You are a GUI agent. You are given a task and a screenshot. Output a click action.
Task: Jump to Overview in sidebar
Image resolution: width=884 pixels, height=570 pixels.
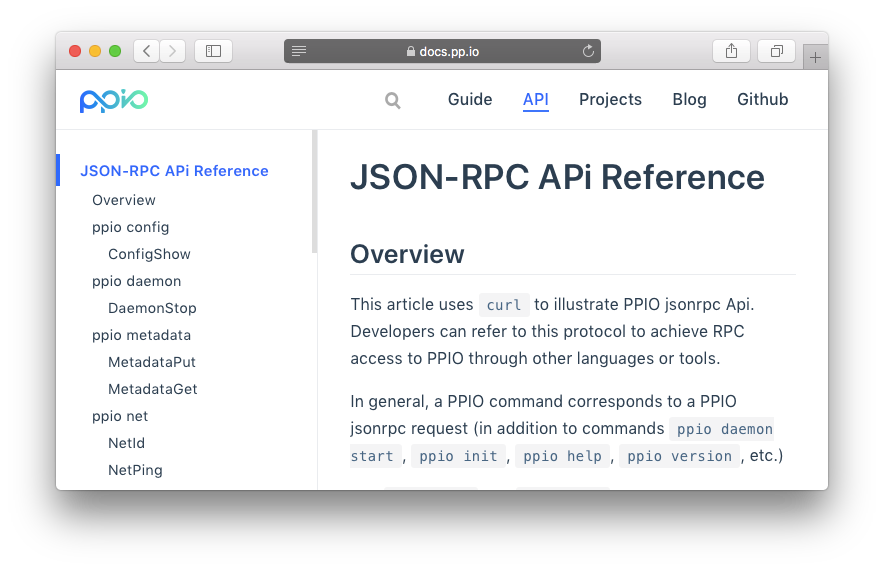(124, 200)
